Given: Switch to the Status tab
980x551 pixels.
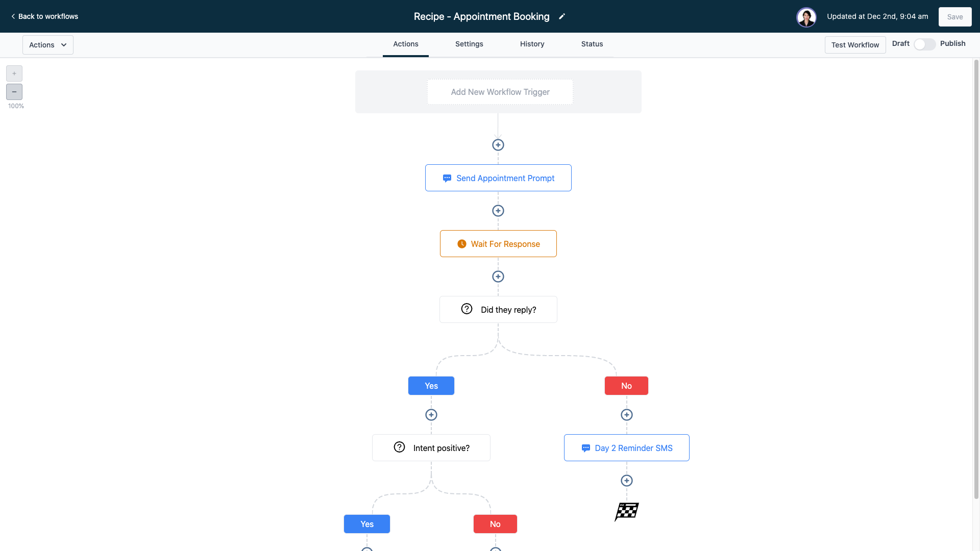Looking at the screenshot, I should click(x=592, y=44).
